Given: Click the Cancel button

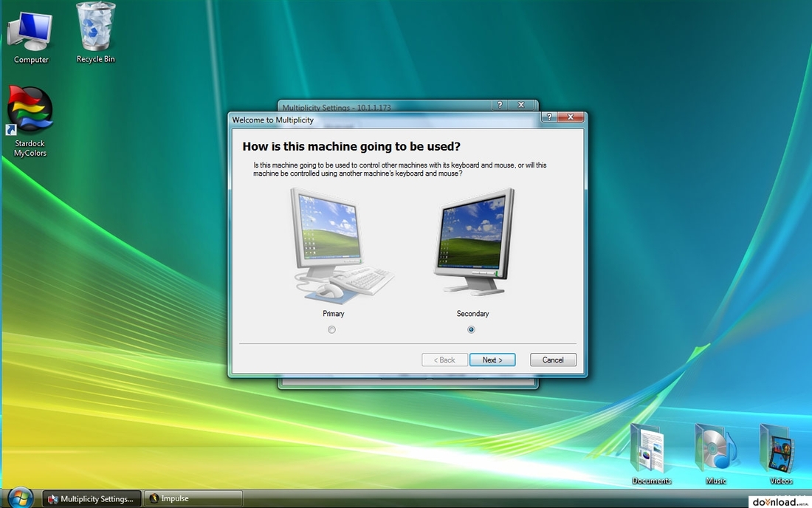Looking at the screenshot, I should (x=553, y=360).
